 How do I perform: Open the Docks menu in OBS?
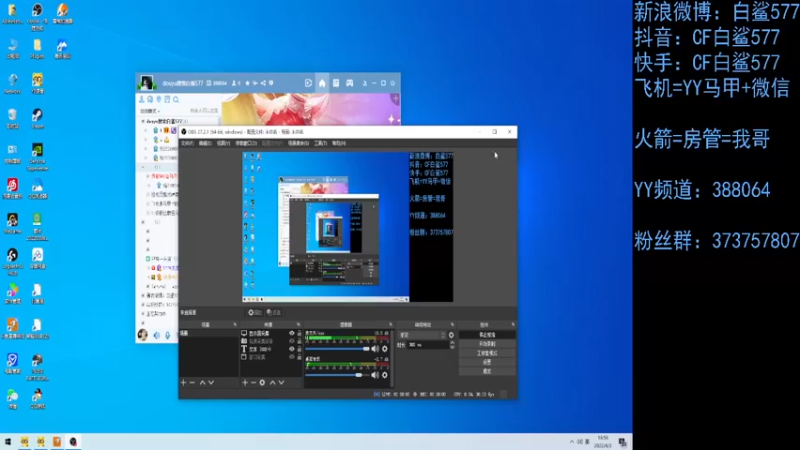[x=246, y=143]
